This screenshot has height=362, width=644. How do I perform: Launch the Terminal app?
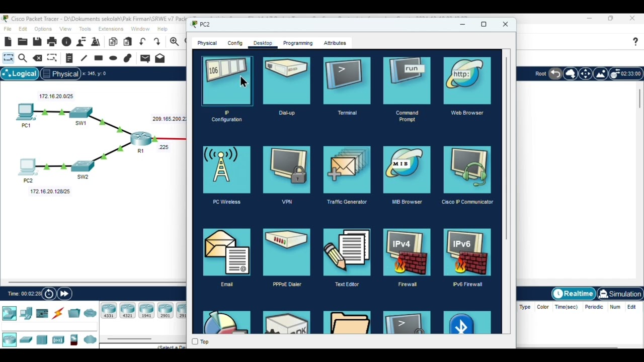(347, 81)
